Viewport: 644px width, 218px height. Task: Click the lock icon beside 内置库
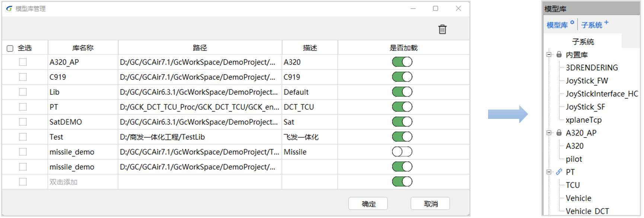tap(559, 55)
